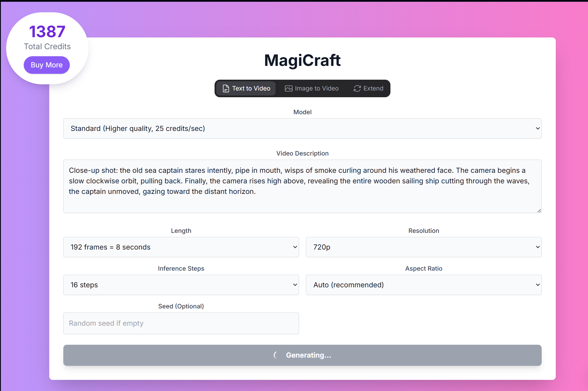
Task: Click the 1387 total credits number
Action: point(47,32)
